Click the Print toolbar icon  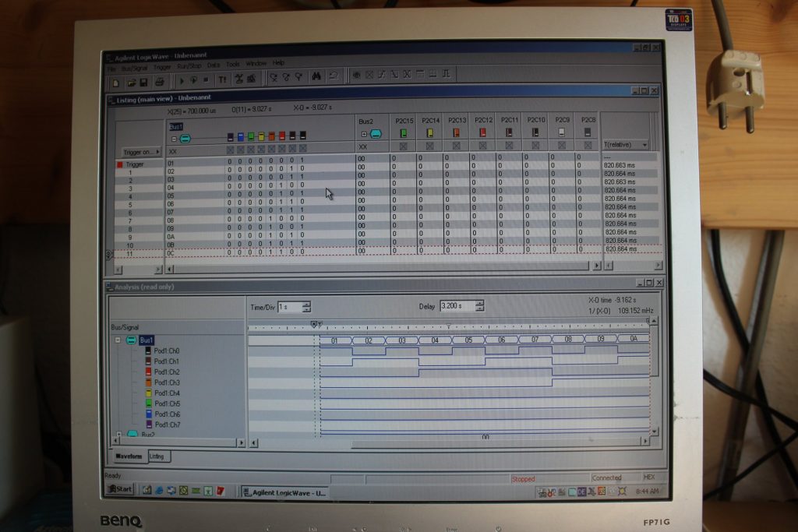160,80
